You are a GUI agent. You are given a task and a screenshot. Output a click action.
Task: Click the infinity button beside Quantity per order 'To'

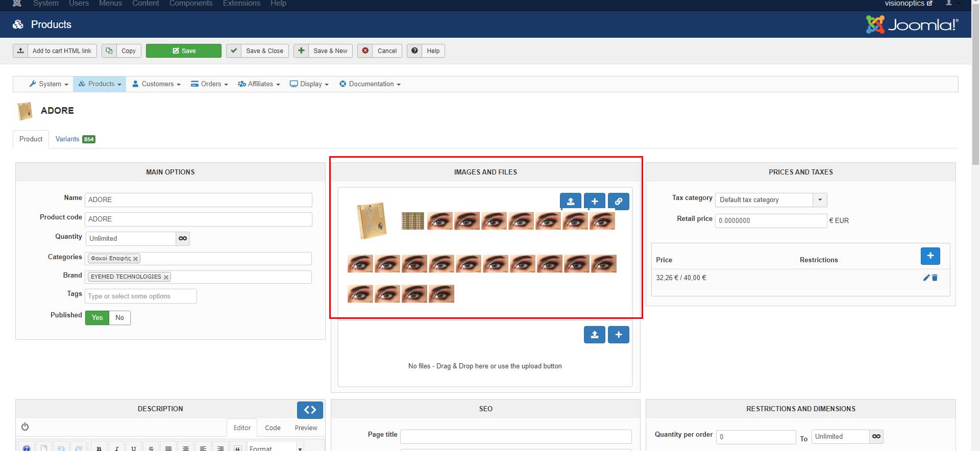tap(876, 437)
